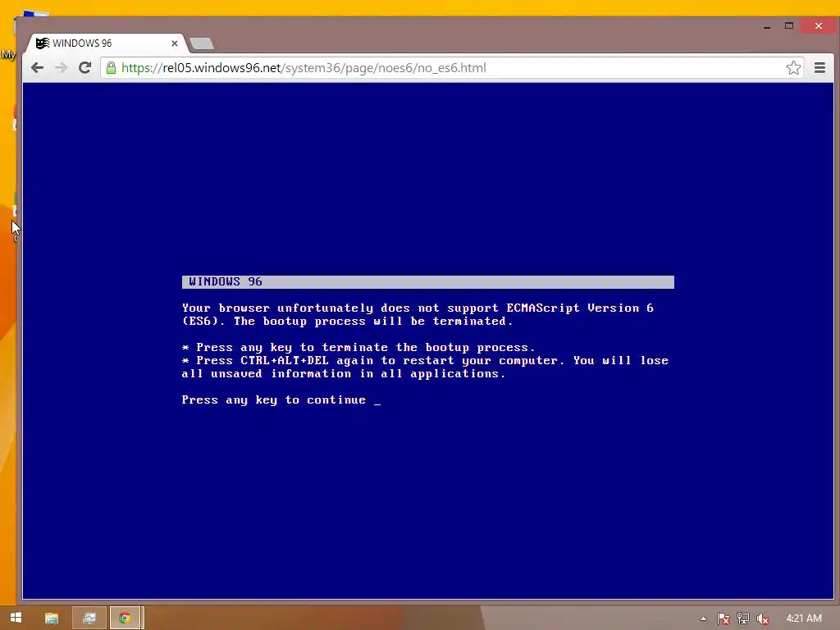Click the 'Press any key to continue' text

[x=274, y=399]
